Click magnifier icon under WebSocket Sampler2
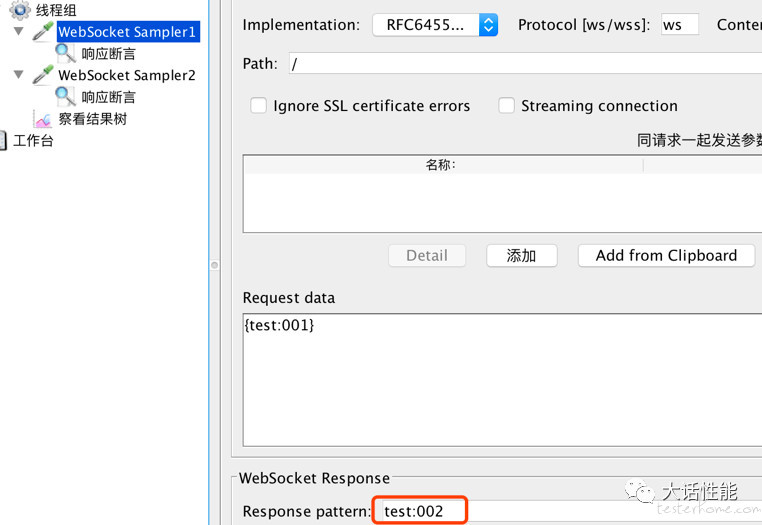 coord(66,97)
